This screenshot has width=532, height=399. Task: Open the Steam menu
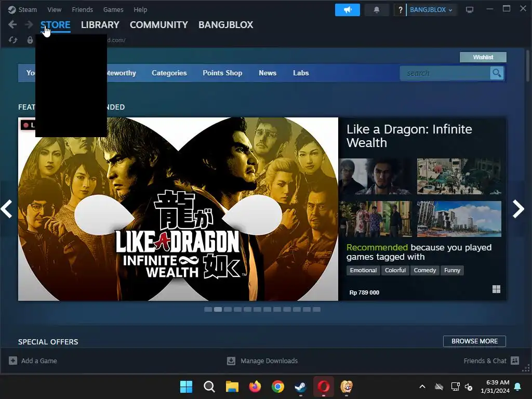28,10
